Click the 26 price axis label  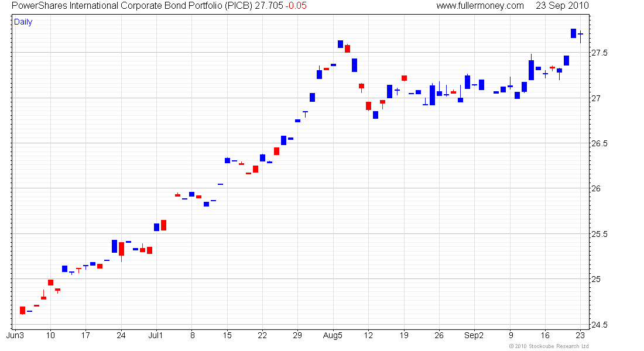[x=596, y=189]
